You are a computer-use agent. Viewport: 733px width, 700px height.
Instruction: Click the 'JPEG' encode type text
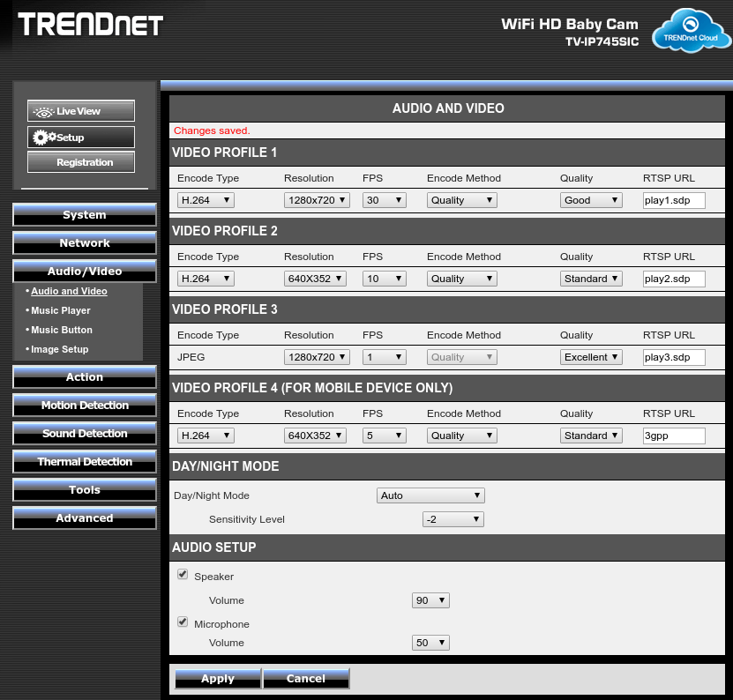coord(191,357)
